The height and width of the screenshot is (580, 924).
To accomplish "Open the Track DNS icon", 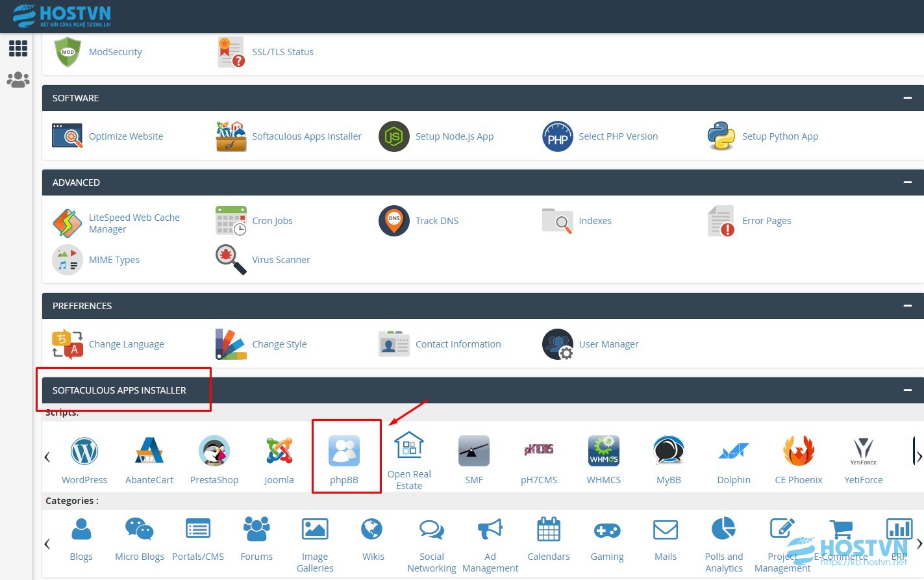I will 394,221.
